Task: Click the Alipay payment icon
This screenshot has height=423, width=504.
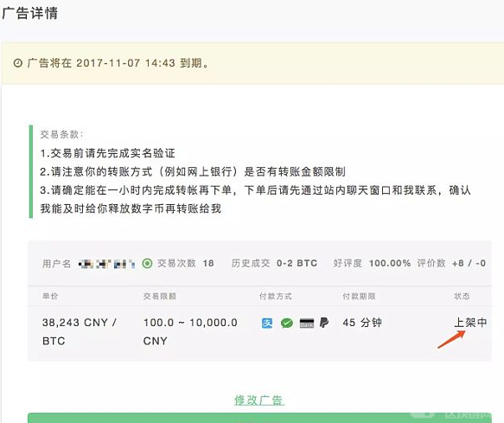Action: click(267, 323)
